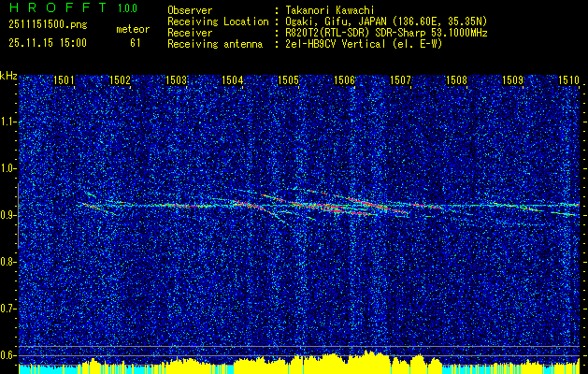
Task: Click the 'Receiver' field label
Action: [x=190, y=33]
